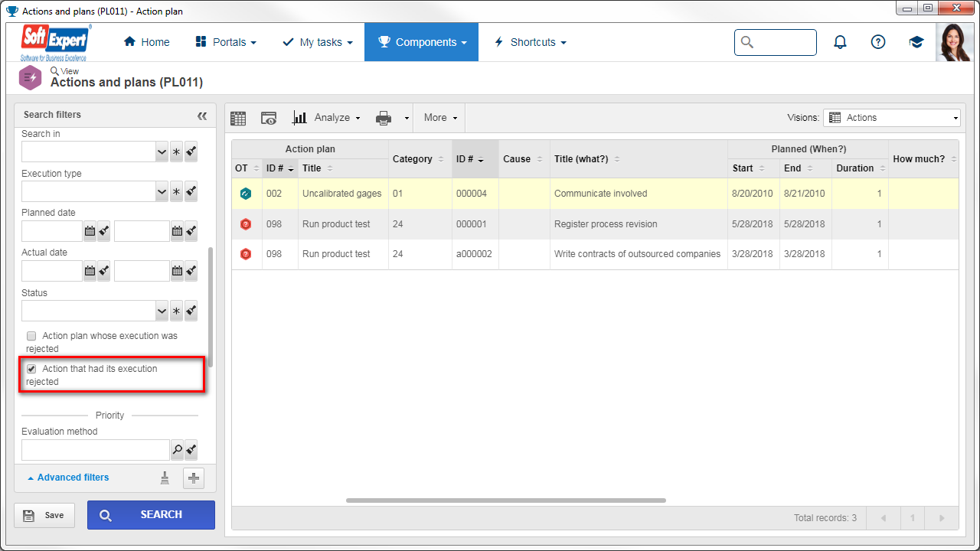The height and width of the screenshot is (551, 980).
Task: Open the Visions Actions dropdown
Action: point(892,118)
